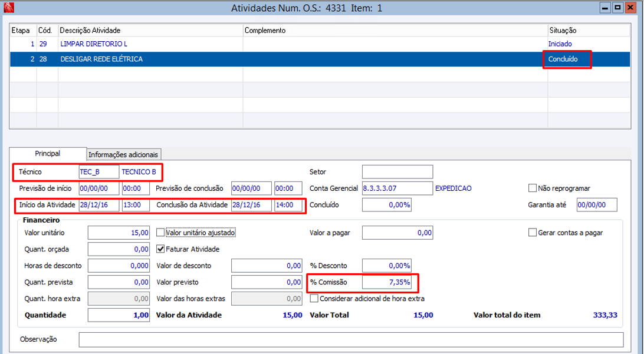Close the Atividades window
The image size is (644, 354).
coord(630,8)
